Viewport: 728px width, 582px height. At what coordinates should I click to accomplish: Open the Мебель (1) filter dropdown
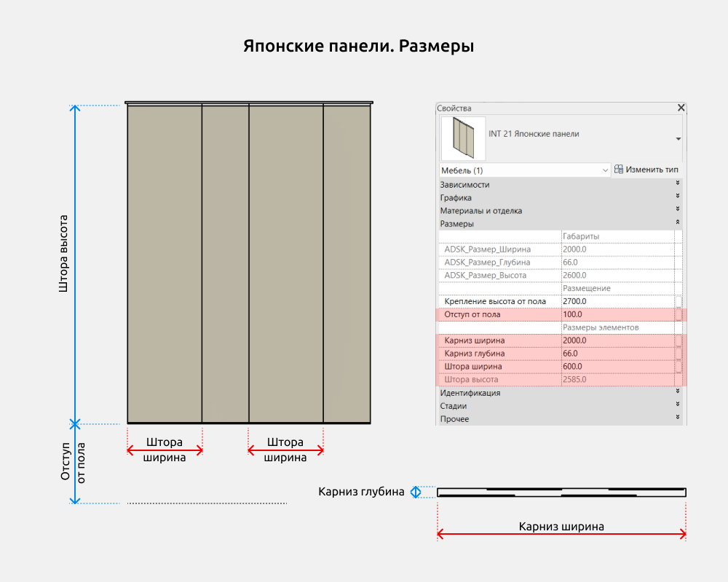tap(525, 170)
